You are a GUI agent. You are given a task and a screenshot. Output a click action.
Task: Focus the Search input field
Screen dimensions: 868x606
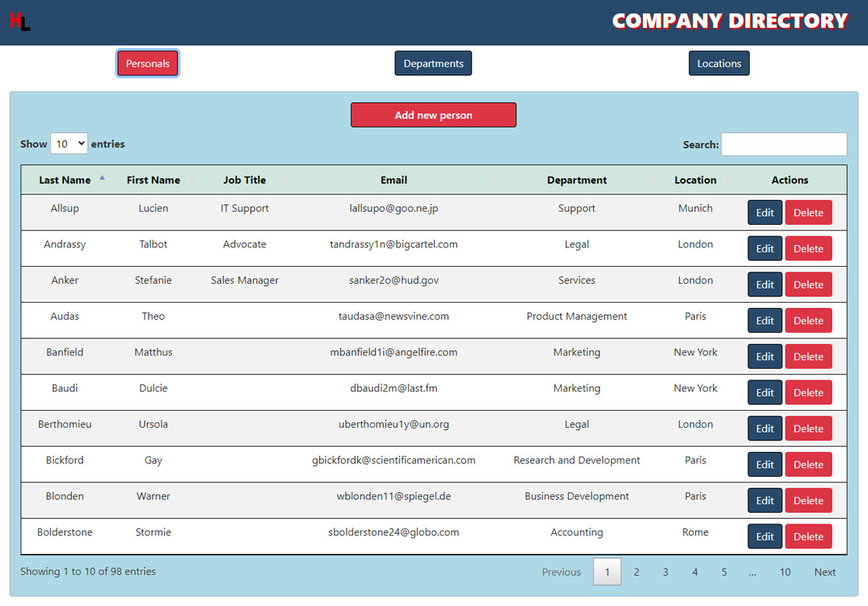tap(783, 144)
